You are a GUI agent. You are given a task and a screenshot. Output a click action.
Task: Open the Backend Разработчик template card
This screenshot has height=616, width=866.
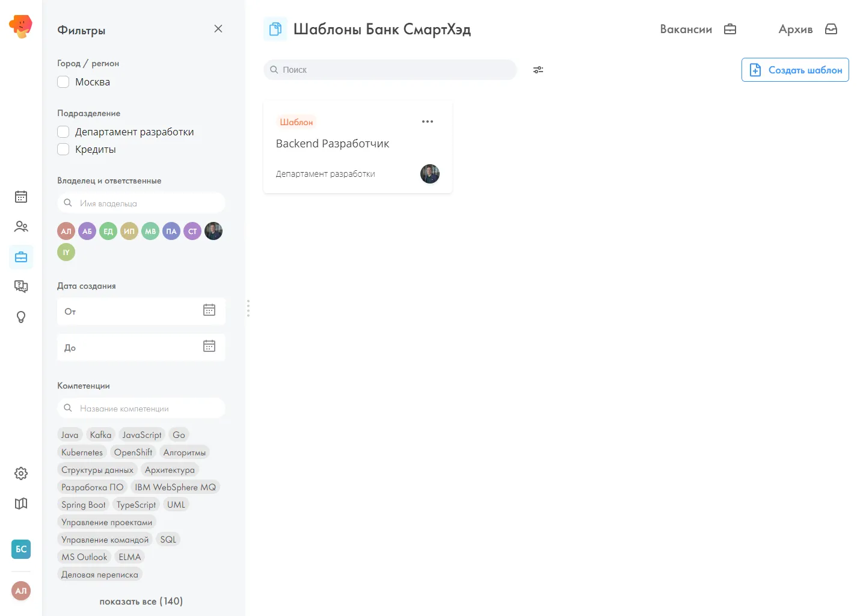point(358,147)
